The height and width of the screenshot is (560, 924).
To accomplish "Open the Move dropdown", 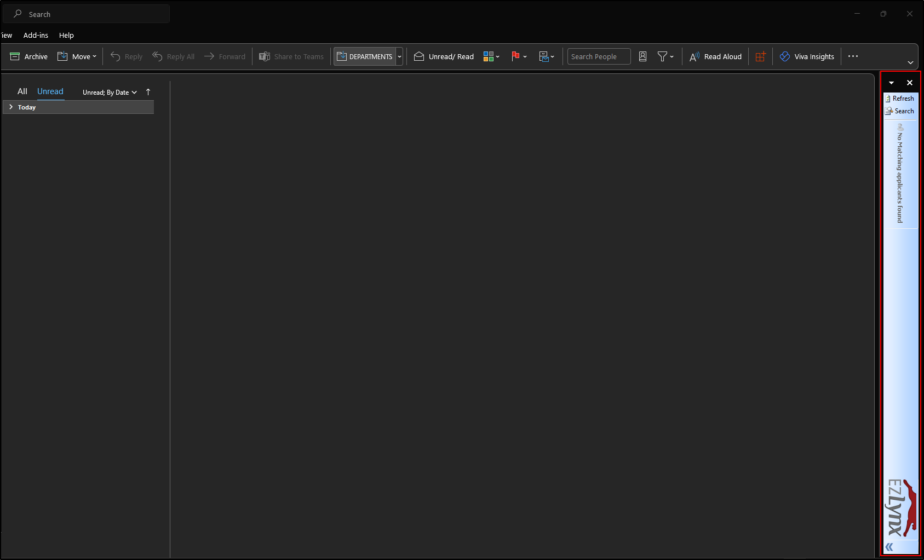I will [x=77, y=56].
